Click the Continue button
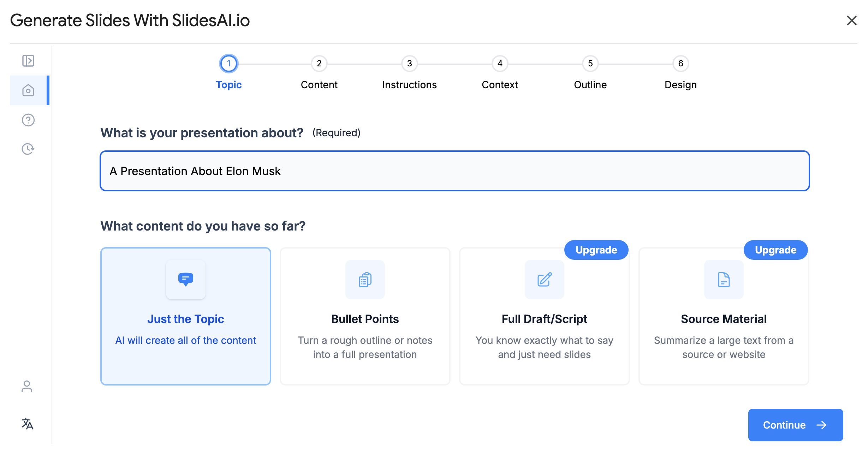Viewport: 868px width, 454px height. click(796, 425)
